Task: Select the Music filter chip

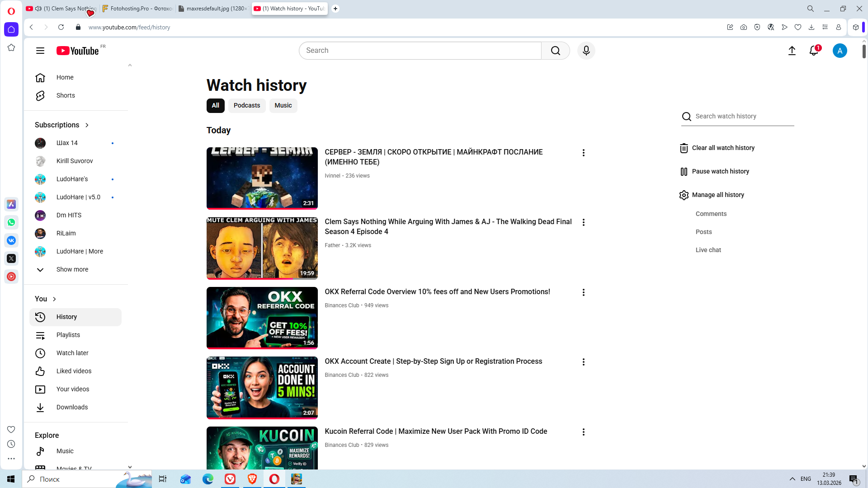Action: pos(283,105)
